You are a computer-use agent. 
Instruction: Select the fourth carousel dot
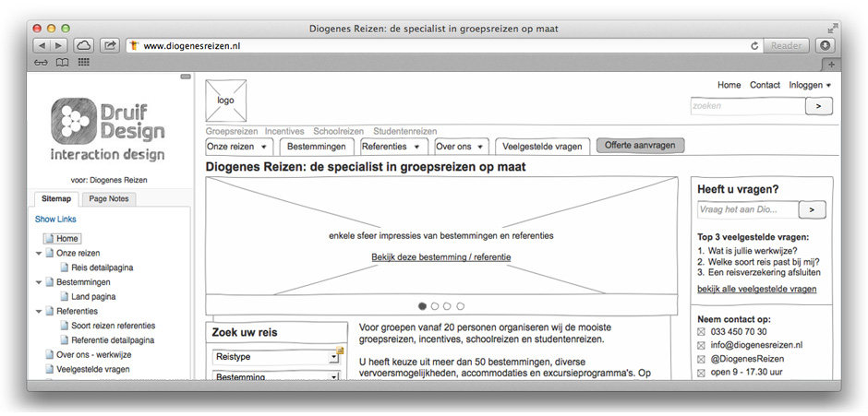coord(461,306)
